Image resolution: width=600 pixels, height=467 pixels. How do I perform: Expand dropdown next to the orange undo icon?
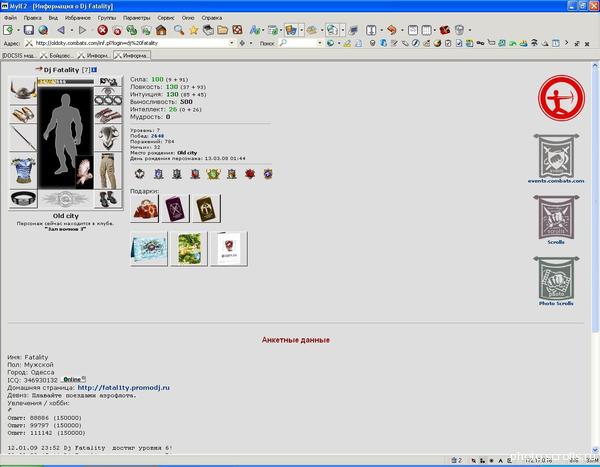(402, 30)
